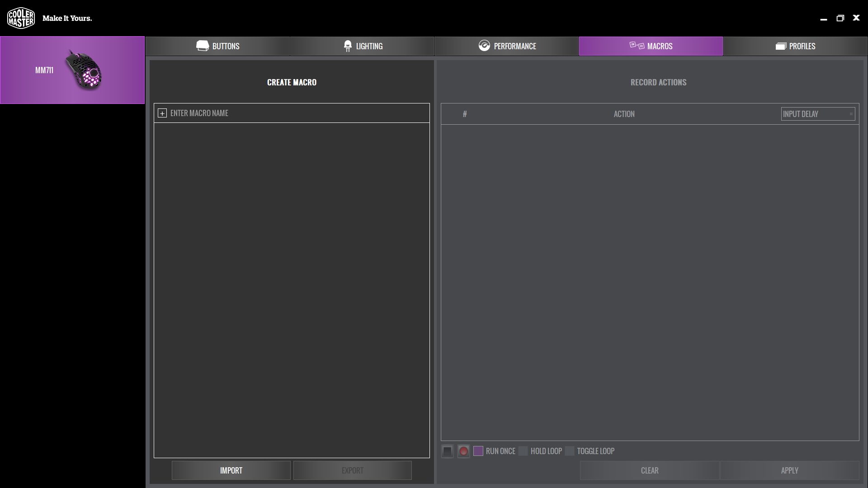Screen dimensions: 868x488
Task: Click the lightbulb icon on Lighting tab
Action: 347,46
